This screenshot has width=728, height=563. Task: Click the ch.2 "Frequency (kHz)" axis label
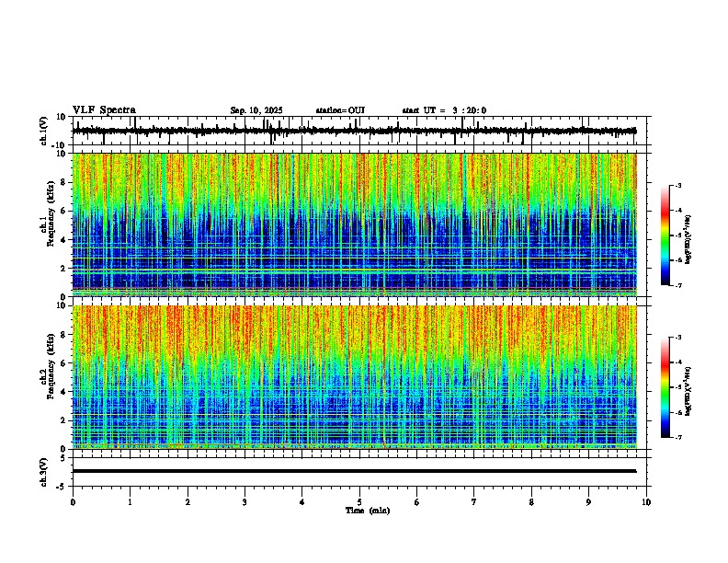click(51, 366)
